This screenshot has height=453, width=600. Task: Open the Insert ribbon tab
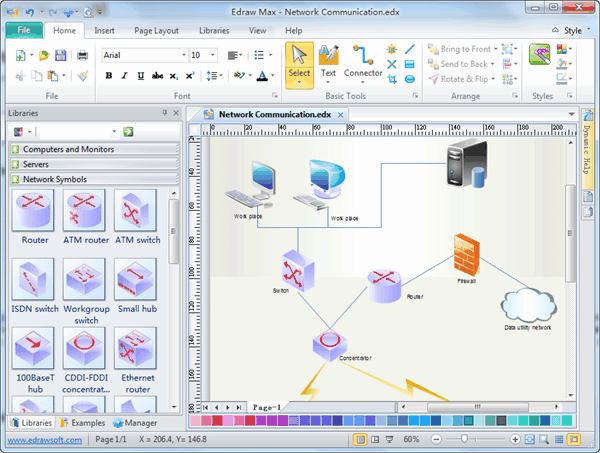[x=105, y=31]
